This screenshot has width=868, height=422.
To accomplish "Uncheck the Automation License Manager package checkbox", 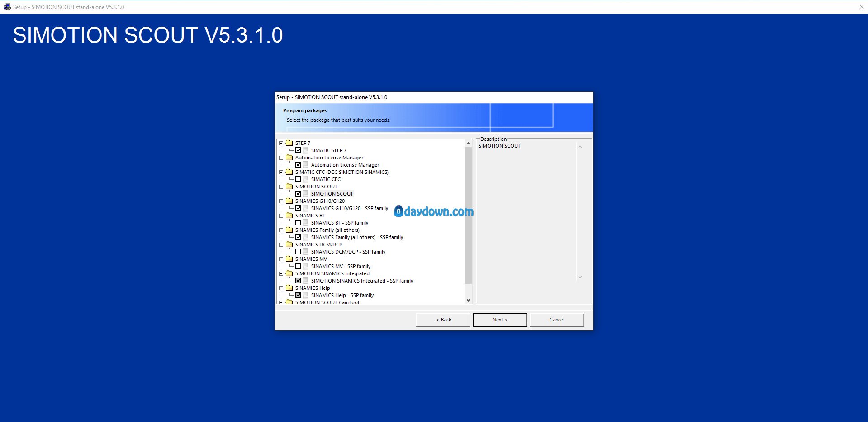I will point(299,165).
